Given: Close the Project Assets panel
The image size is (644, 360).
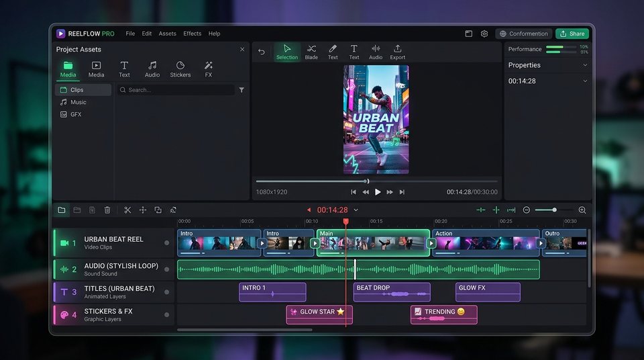Looking at the screenshot, I should tap(242, 50).
